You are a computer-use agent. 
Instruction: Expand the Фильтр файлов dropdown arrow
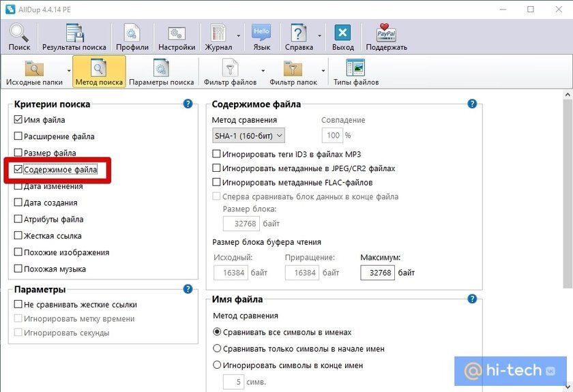[x=263, y=71]
